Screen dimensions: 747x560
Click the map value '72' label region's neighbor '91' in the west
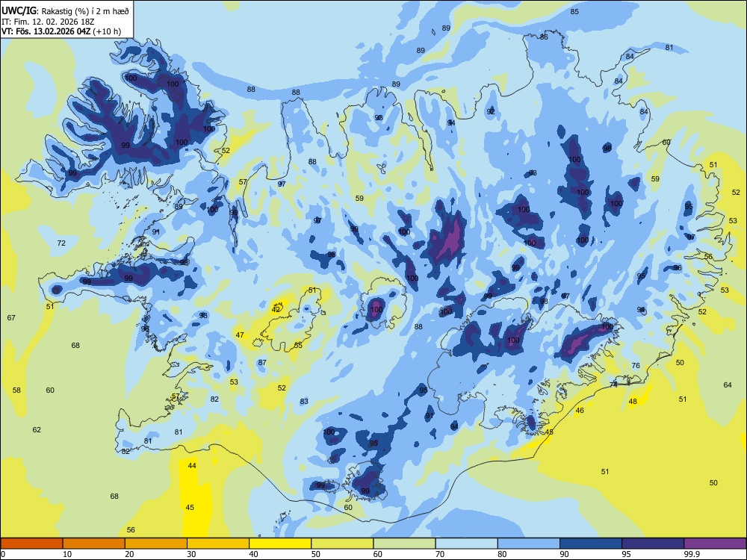(x=156, y=231)
